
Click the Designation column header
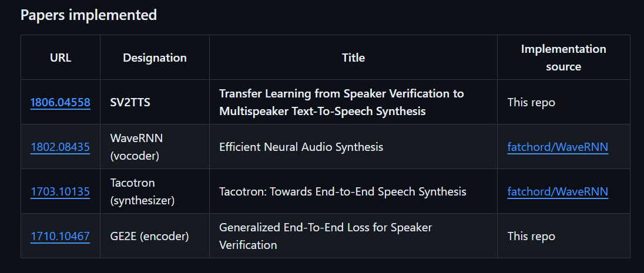click(155, 58)
